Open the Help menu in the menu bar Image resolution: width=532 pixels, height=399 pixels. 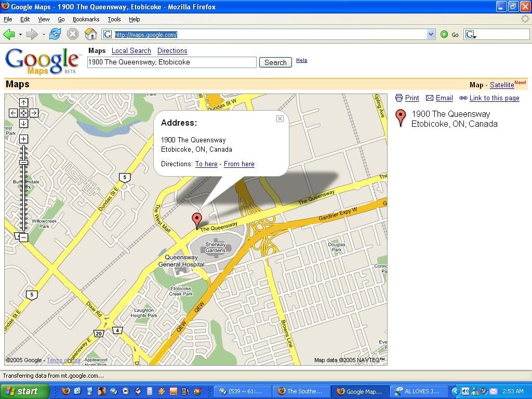[135, 19]
